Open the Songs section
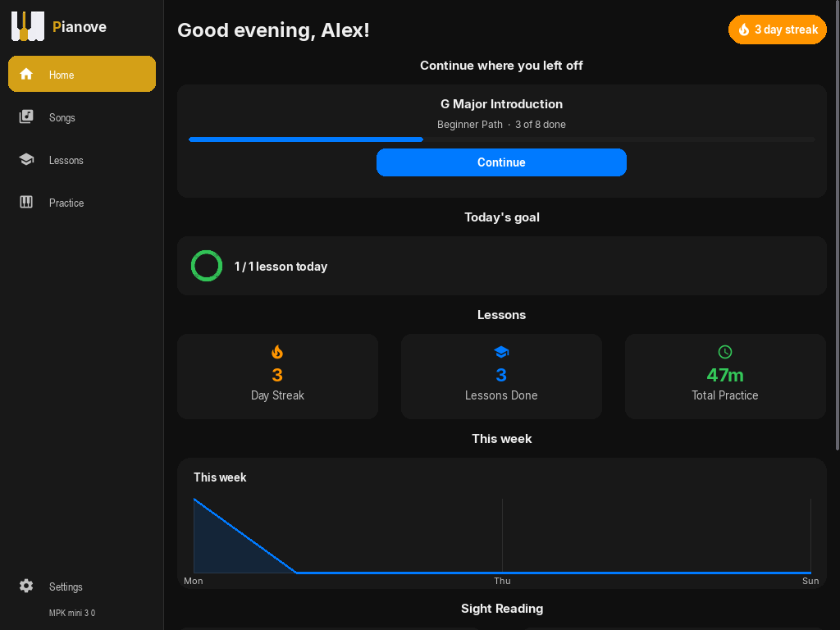The height and width of the screenshot is (630, 840). click(x=82, y=116)
